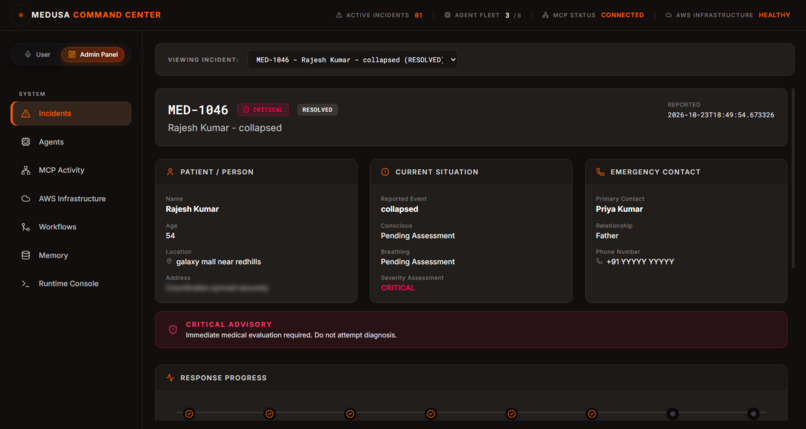
Task: Click the AWS Infrastructure cloud icon in sidebar
Action: 26,198
